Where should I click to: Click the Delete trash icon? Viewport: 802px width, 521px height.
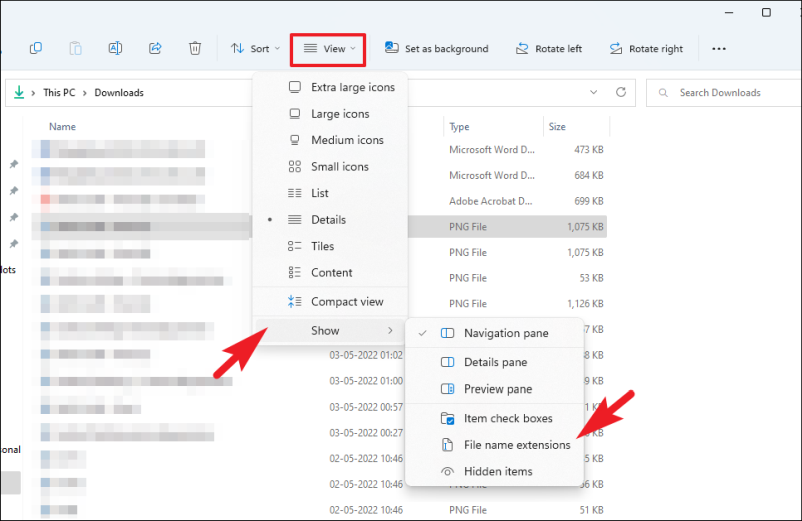tap(195, 48)
